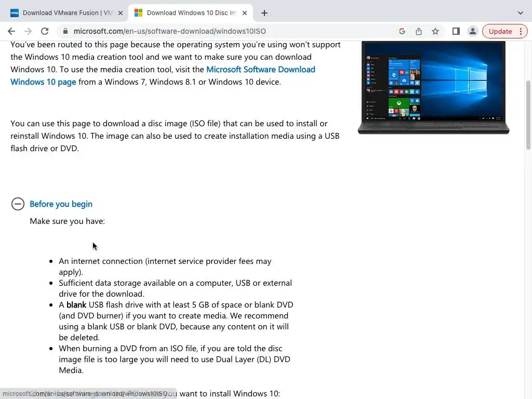The width and height of the screenshot is (532, 399).
Task: Click the 'Sufficient data storage available' bullet
Action: [175, 288]
